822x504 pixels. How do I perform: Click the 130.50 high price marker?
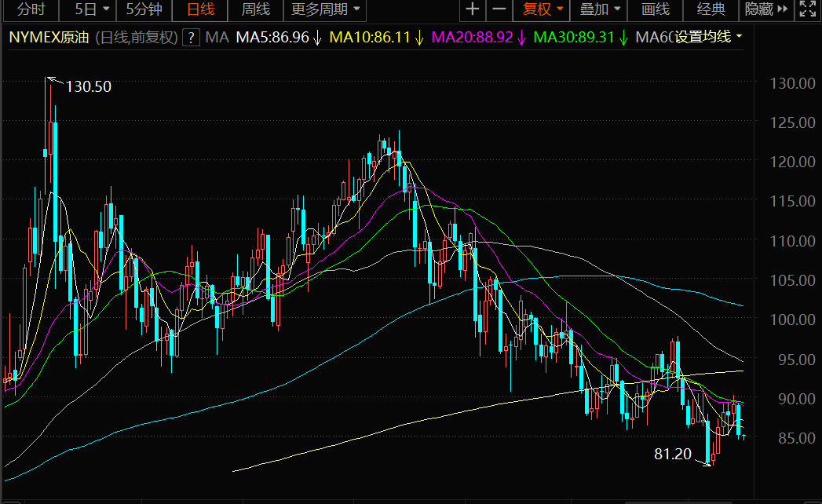tap(88, 86)
